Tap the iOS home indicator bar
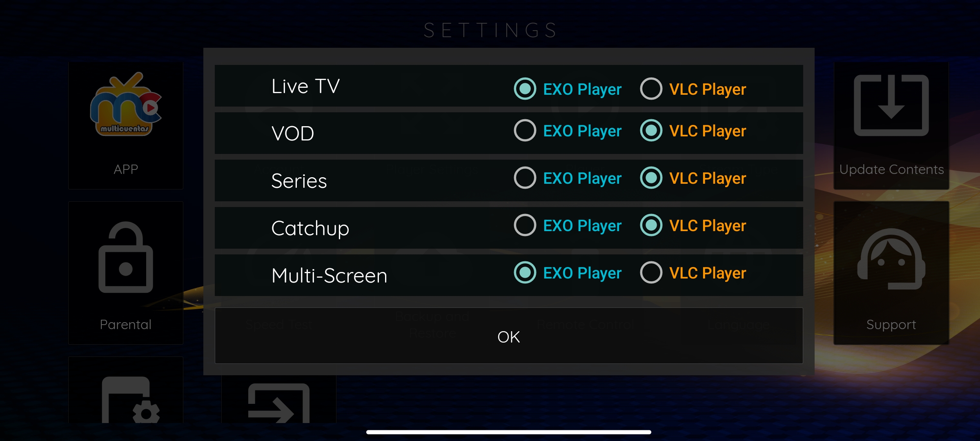The height and width of the screenshot is (441, 980). (x=509, y=432)
